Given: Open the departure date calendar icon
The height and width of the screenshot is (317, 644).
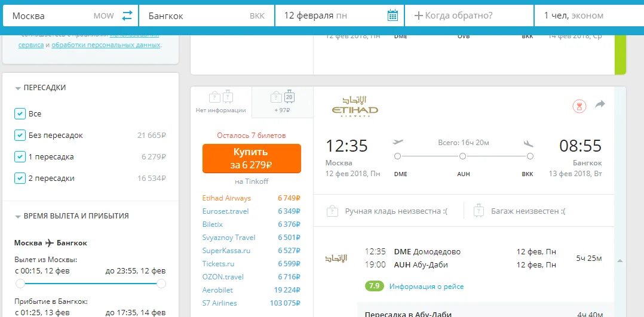Looking at the screenshot, I should (x=392, y=16).
